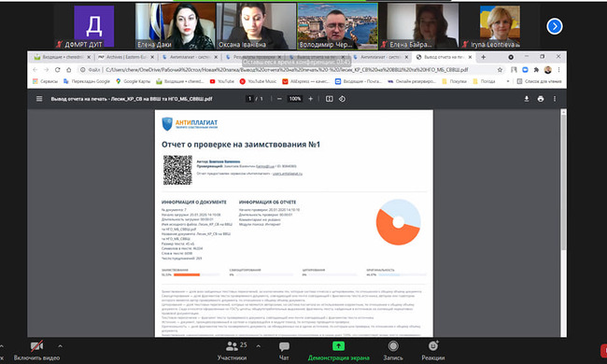Screen dimensions: 607x364
Task: Bookmark this page with the star icon
Action: pos(500,70)
